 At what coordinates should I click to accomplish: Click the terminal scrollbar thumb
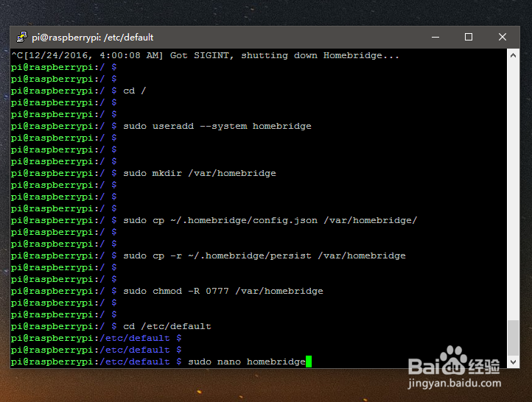513,338
